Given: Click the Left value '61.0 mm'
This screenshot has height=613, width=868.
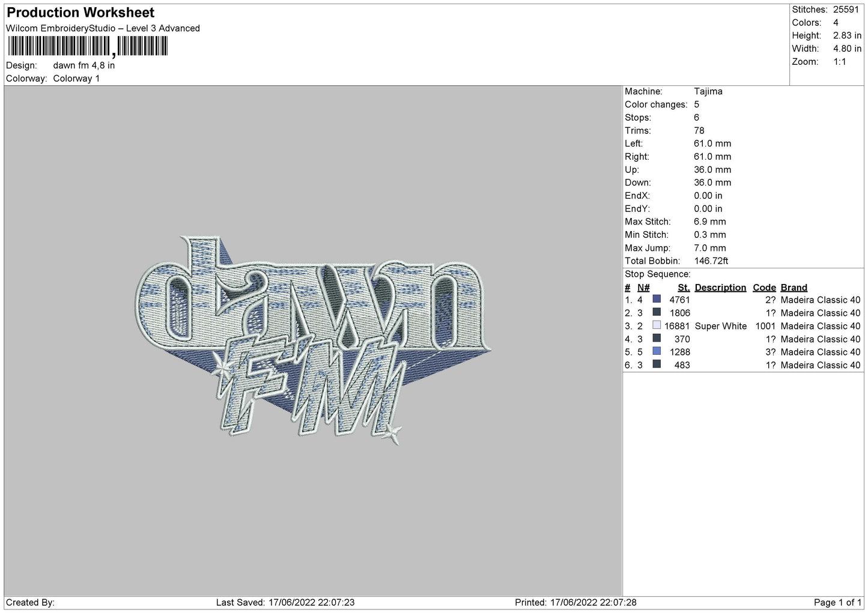Looking at the screenshot, I should [x=712, y=143].
